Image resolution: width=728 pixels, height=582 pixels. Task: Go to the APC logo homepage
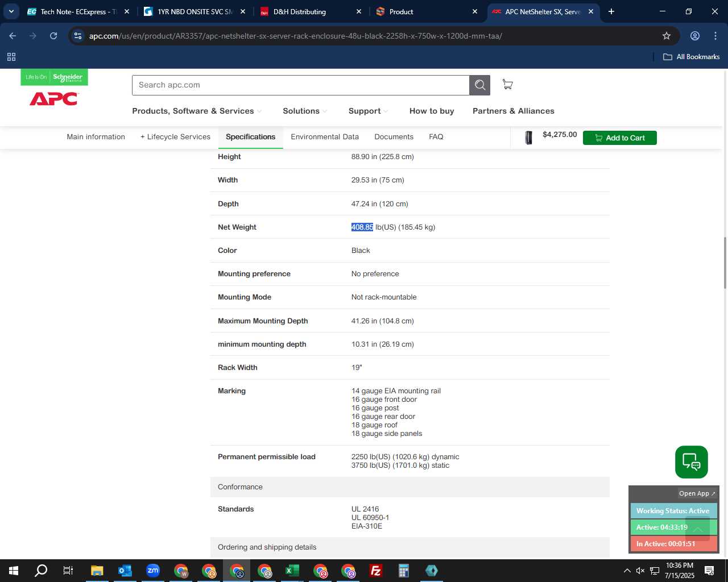(54, 99)
